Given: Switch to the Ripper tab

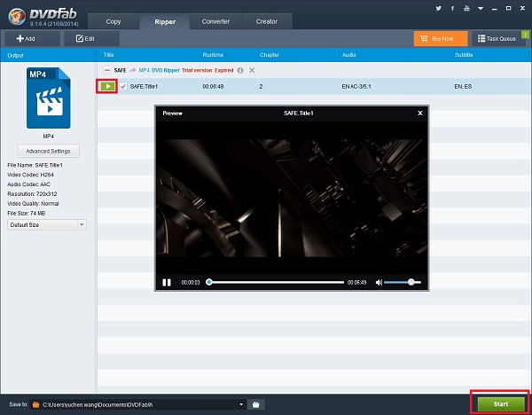Looking at the screenshot, I should 165,21.
